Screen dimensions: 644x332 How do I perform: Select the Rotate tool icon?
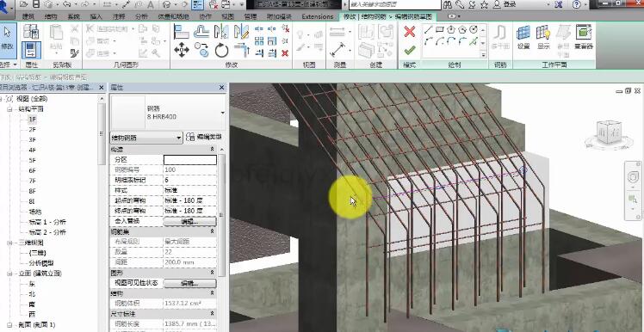pos(222,51)
